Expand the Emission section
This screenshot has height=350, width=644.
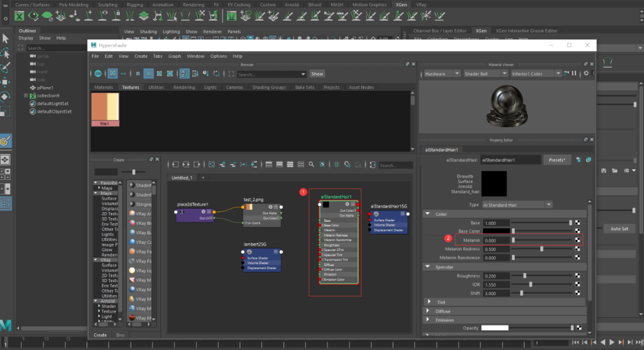428,320
